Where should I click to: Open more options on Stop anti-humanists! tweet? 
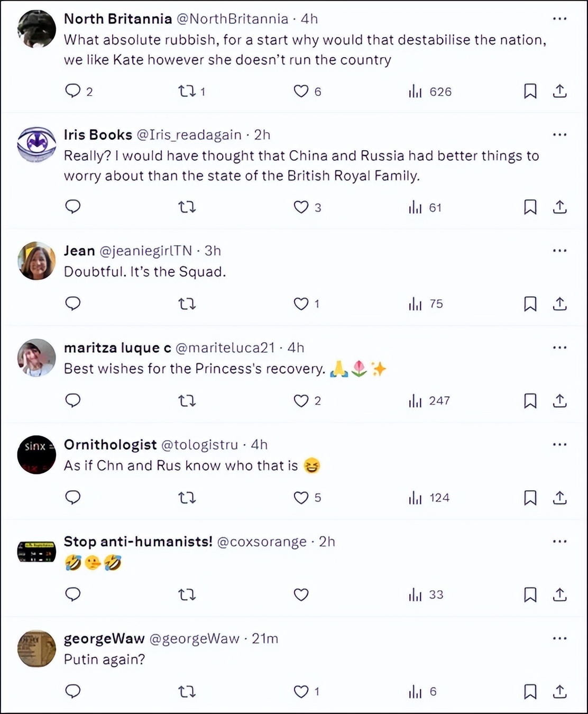559,542
